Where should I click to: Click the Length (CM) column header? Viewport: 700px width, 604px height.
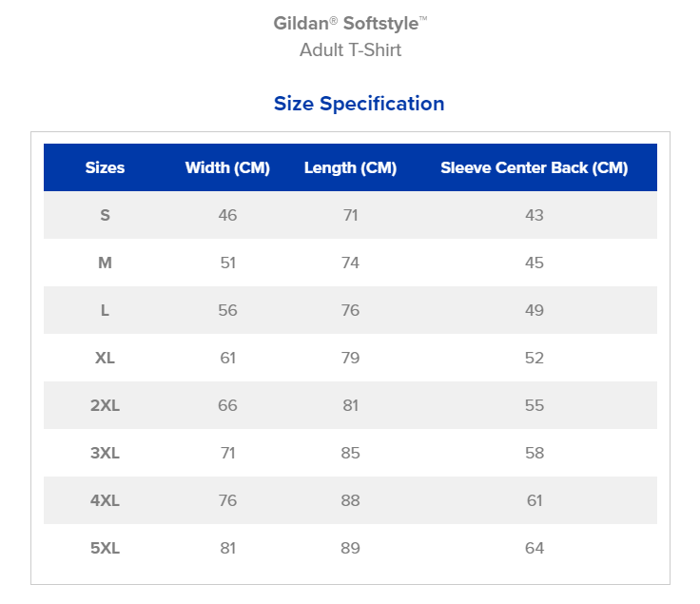(x=350, y=167)
